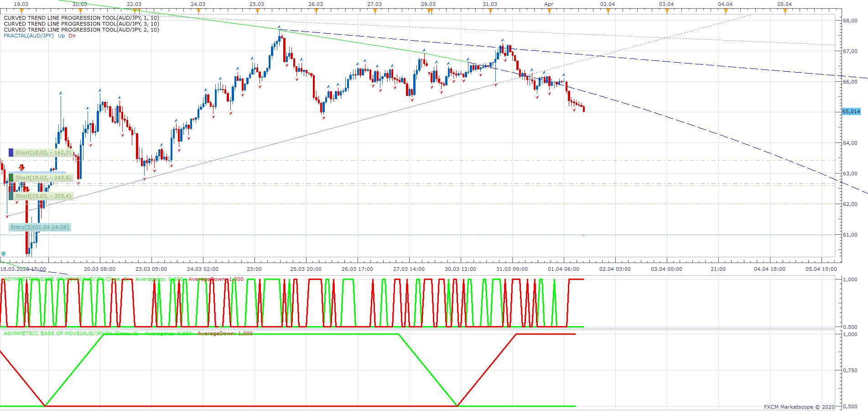868x411 pixels.
Task: Click the orange day marker under 25.03
Action: [257, 11]
